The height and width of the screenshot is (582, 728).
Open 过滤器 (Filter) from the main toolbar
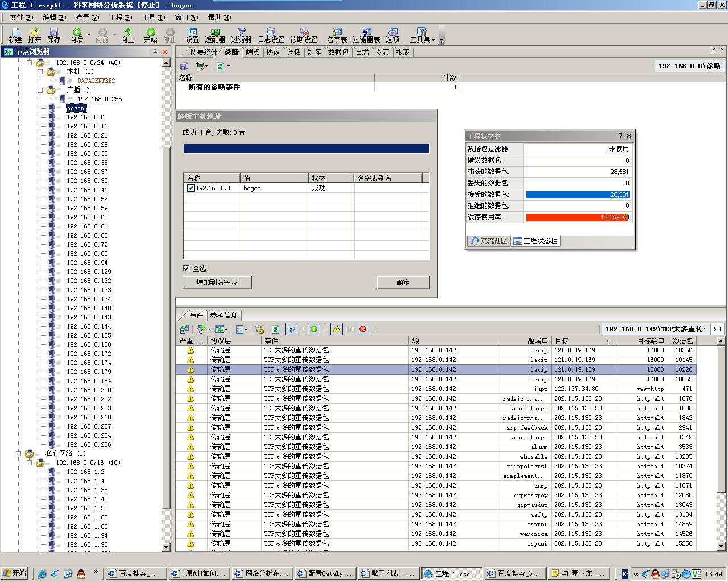[241, 35]
